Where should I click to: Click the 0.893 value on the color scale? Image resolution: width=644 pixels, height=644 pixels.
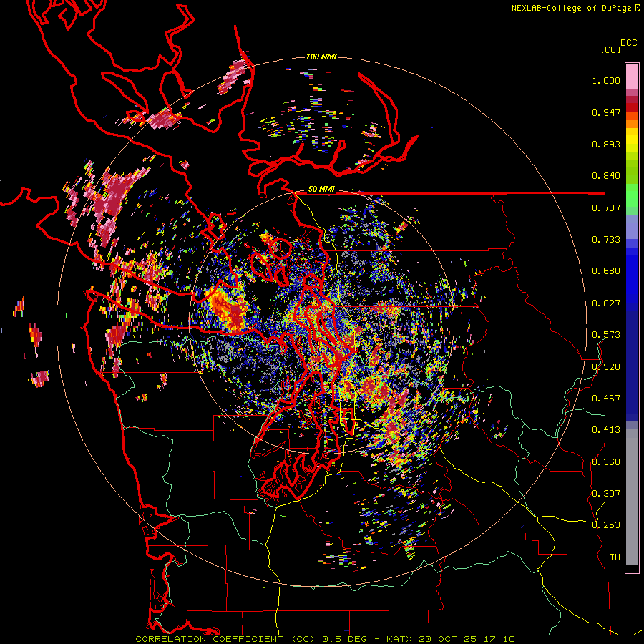[606, 144]
